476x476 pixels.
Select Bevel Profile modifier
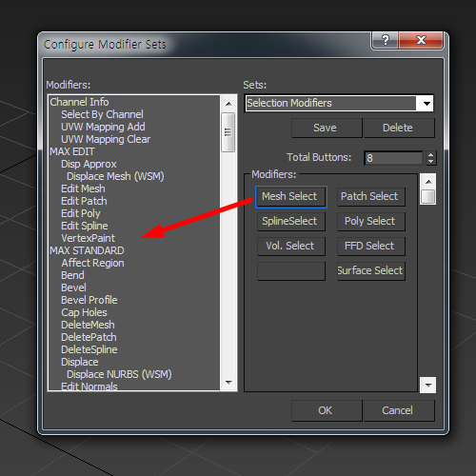point(89,300)
